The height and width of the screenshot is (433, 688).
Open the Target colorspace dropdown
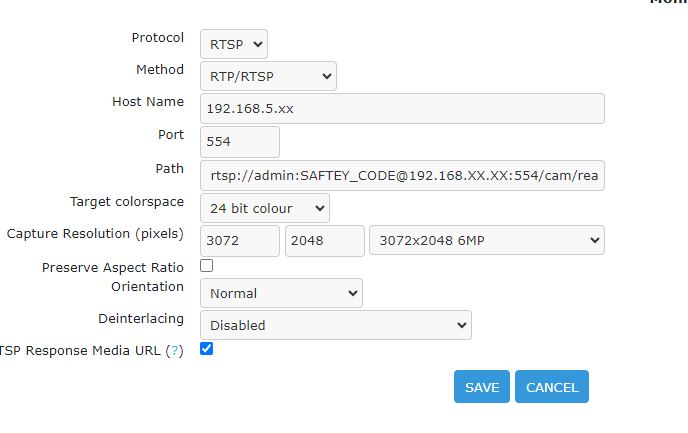265,208
